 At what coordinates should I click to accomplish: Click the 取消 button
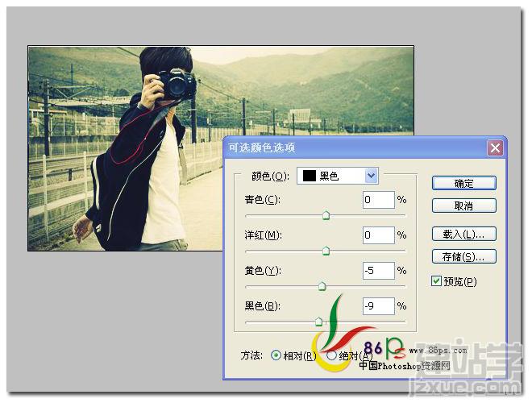coord(463,206)
